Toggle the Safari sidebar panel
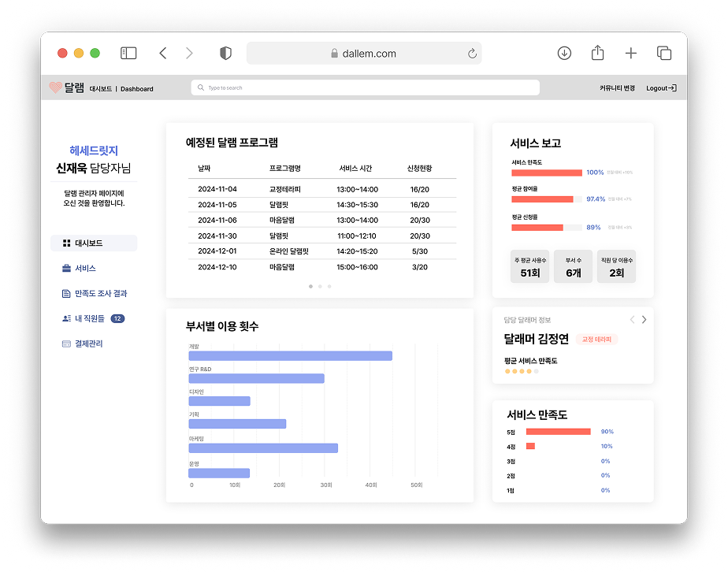Viewport: 728px width, 572px height. [128, 54]
